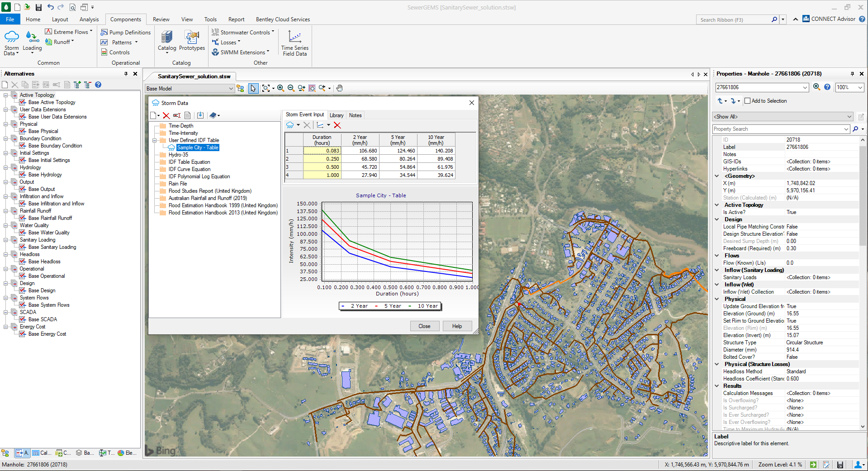Collapse the User Defined IDF Table folder
The image size is (868, 471).
(x=156, y=140)
